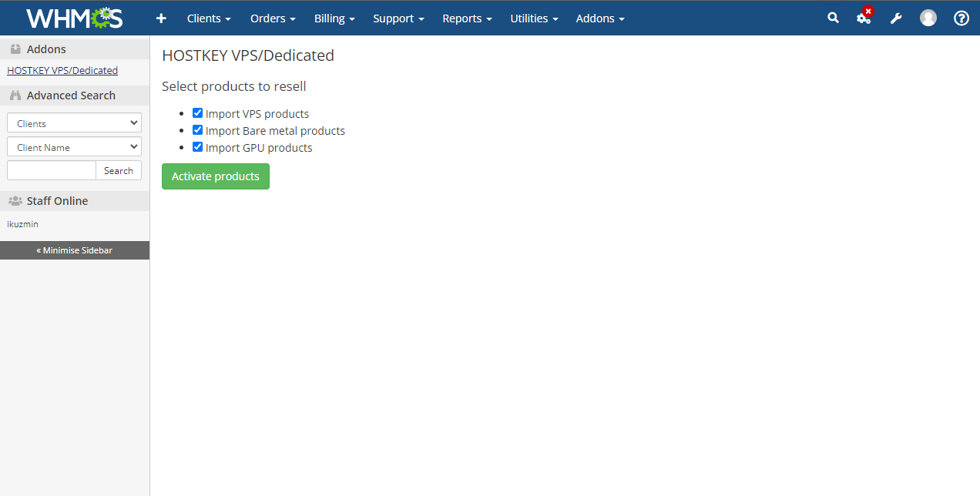The height and width of the screenshot is (496, 980).
Task: Focus the Advanced Search text field
Action: click(x=52, y=170)
